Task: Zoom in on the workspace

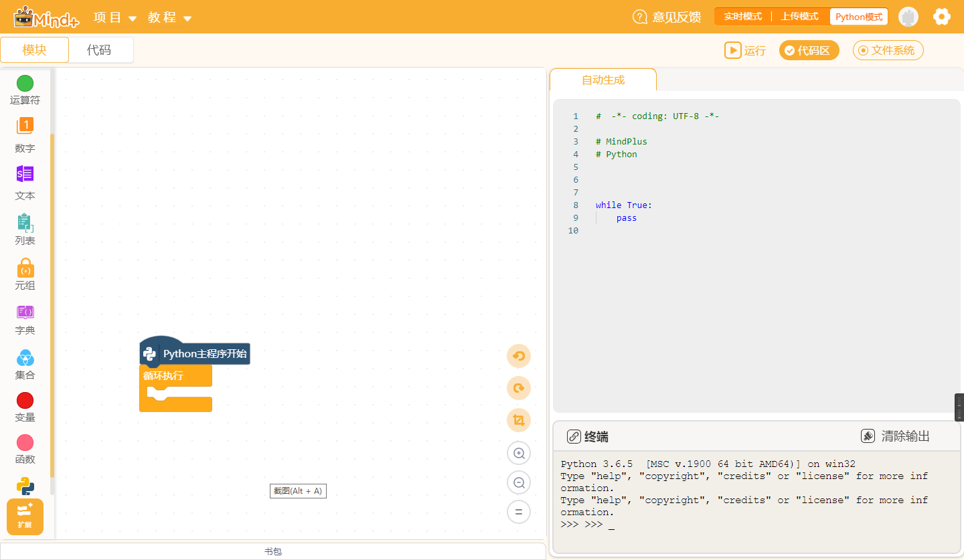Action: tap(519, 453)
